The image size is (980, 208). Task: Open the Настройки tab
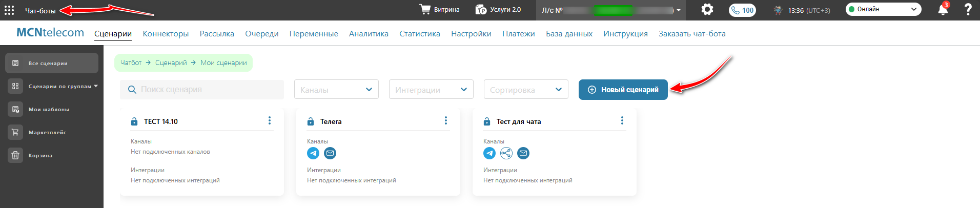pos(471,34)
